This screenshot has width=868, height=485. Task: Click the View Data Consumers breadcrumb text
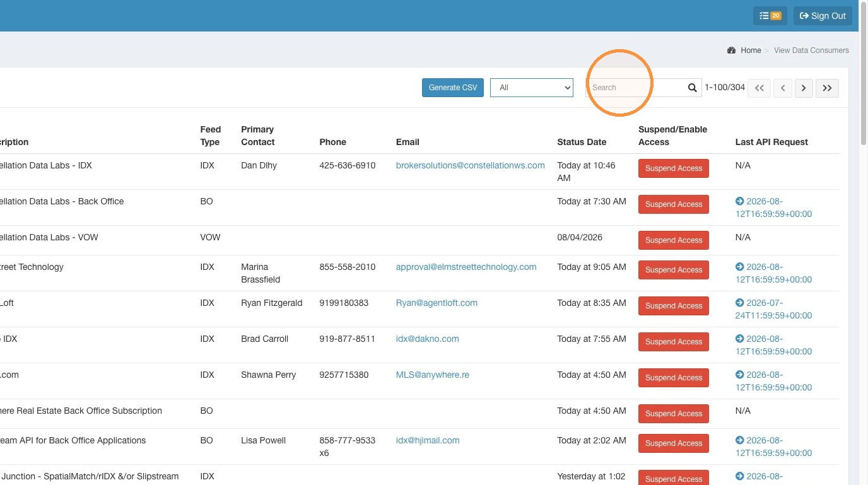pyautogui.click(x=811, y=50)
